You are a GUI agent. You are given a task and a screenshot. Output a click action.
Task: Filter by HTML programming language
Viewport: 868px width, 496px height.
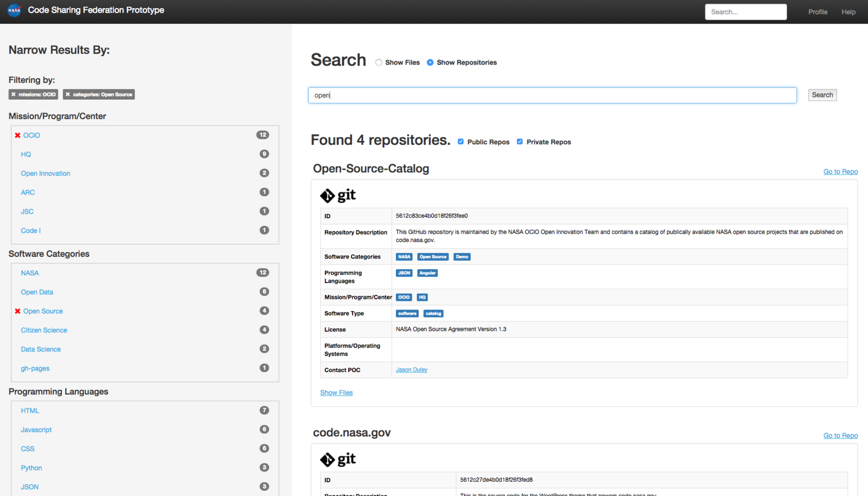pos(30,411)
